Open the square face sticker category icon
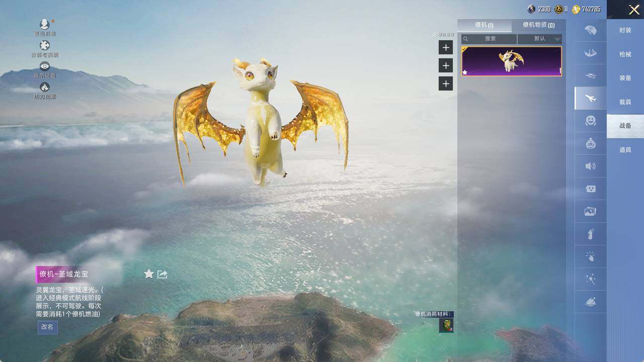This screenshot has width=644, height=362. [591, 189]
